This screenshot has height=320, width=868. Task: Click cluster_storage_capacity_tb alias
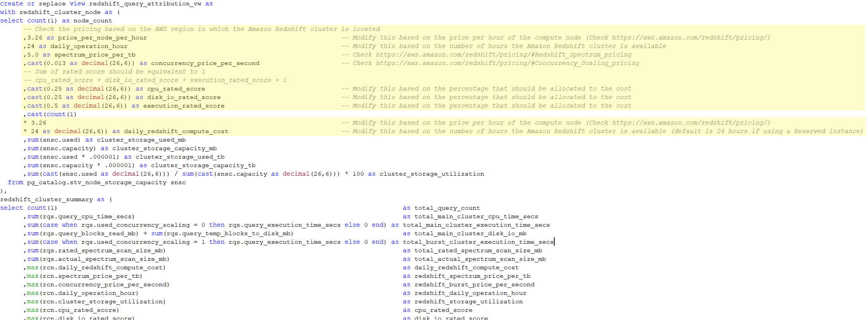[203, 165]
